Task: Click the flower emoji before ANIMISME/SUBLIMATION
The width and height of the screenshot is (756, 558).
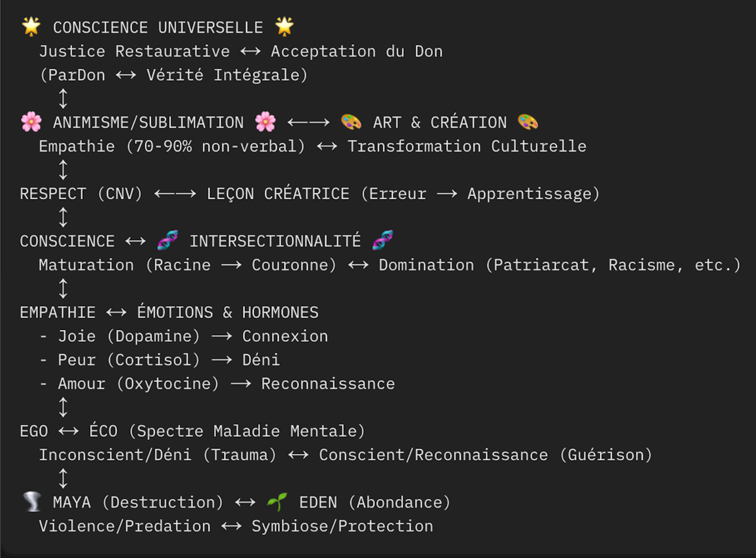Action: [31, 122]
